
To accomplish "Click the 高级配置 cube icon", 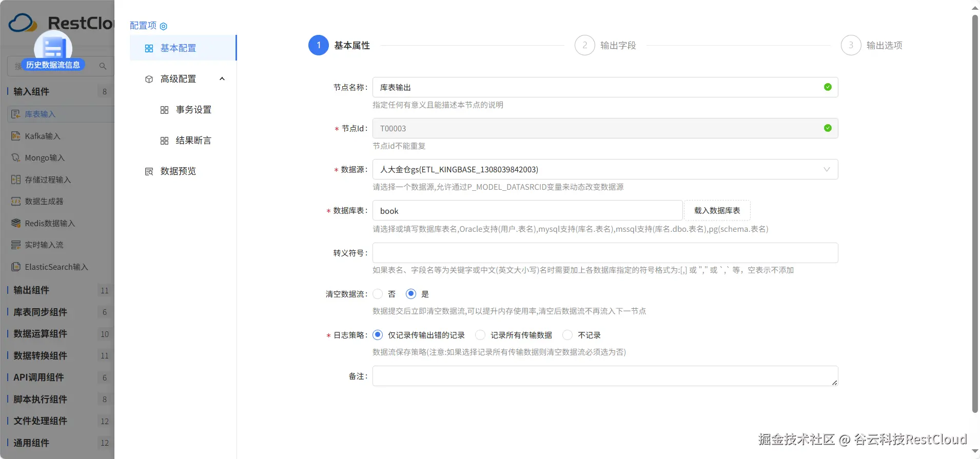I will pyautogui.click(x=149, y=79).
